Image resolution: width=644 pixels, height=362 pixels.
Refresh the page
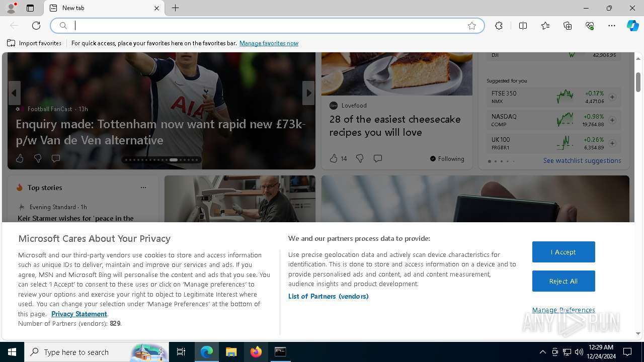36,26
